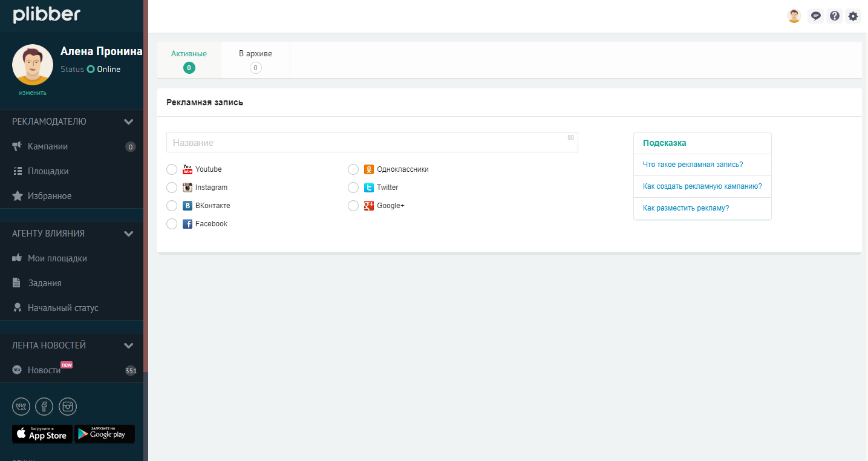
Task: Collapse the ЛЕНТА НОВОСТЕЙ section
Action: [128, 345]
